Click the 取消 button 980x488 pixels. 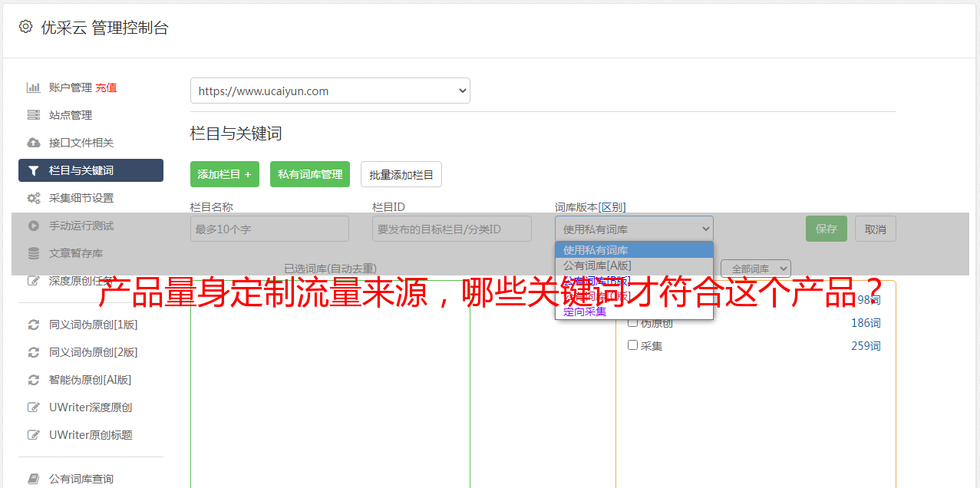point(876,229)
